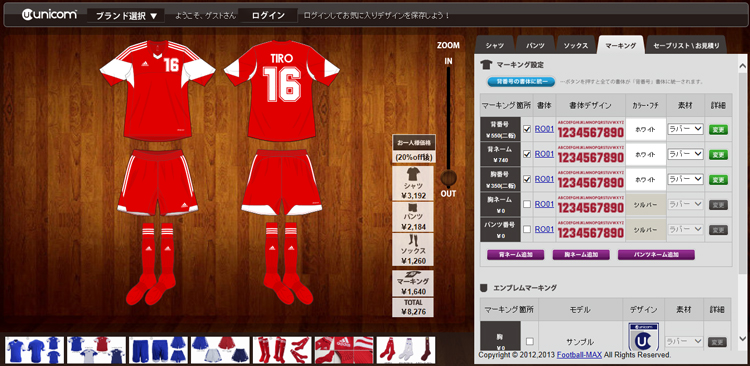
Task: Click the zoom slider knob
Action: pyautogui.click(x=448, y=179)
